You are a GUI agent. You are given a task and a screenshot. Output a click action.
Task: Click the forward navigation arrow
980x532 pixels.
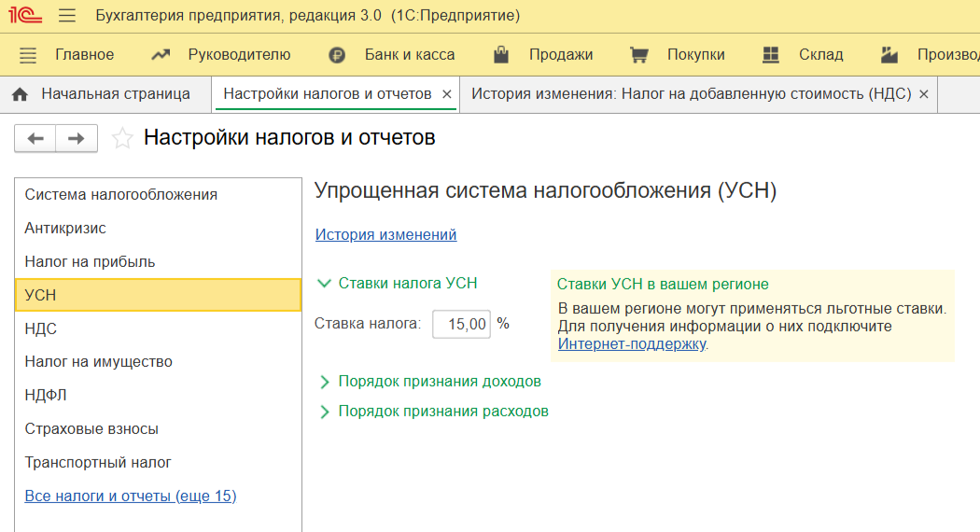pyautogui.click(x=77, y=139)
